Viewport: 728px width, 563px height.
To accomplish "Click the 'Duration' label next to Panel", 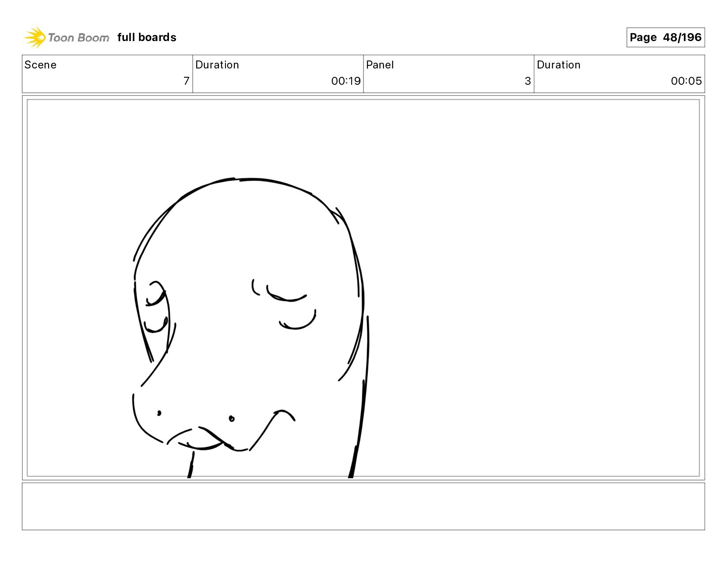I will pos(559,65).
